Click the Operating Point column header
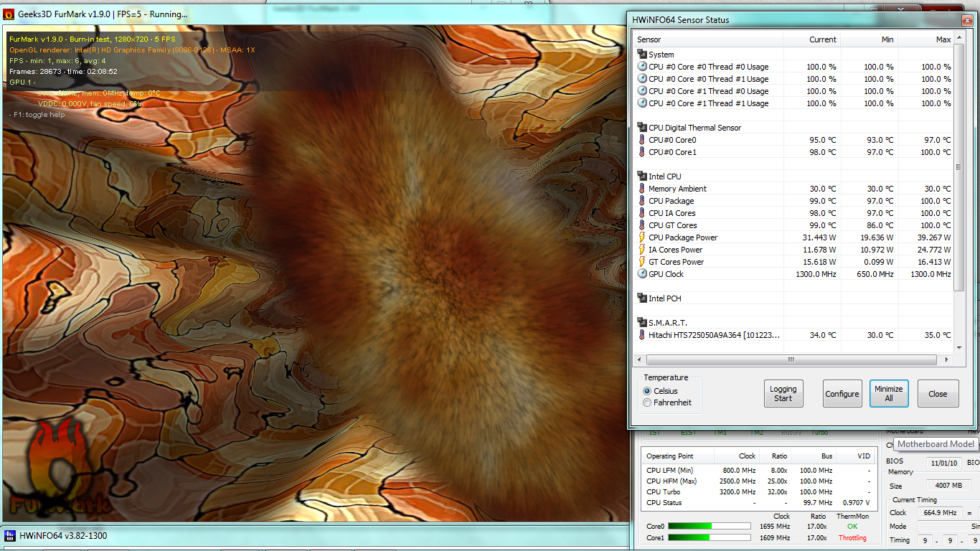The width and height of the screenshot is (980, 551). coord(678,456)
